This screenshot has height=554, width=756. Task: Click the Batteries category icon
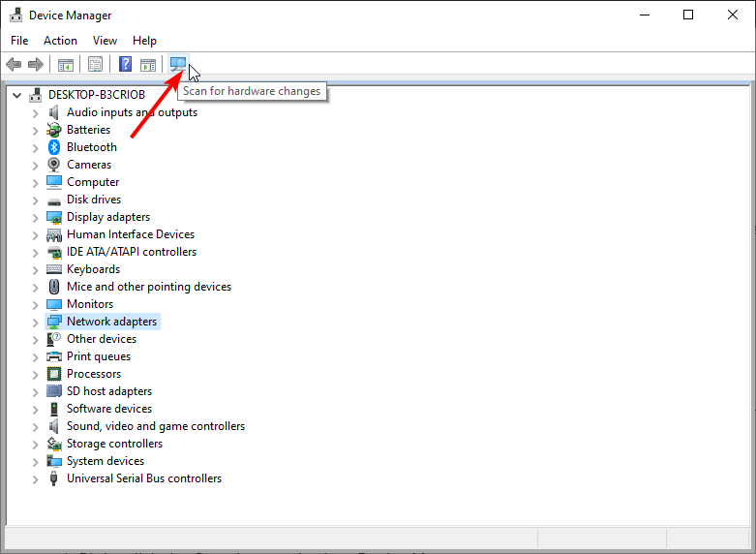point(53,130)
